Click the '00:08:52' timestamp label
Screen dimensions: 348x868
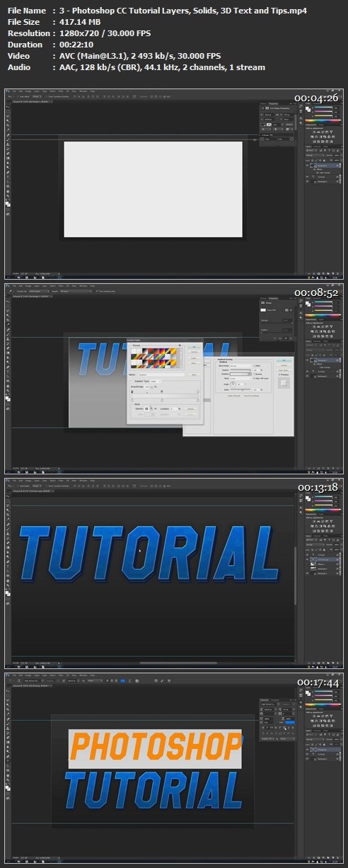(318, 292)
